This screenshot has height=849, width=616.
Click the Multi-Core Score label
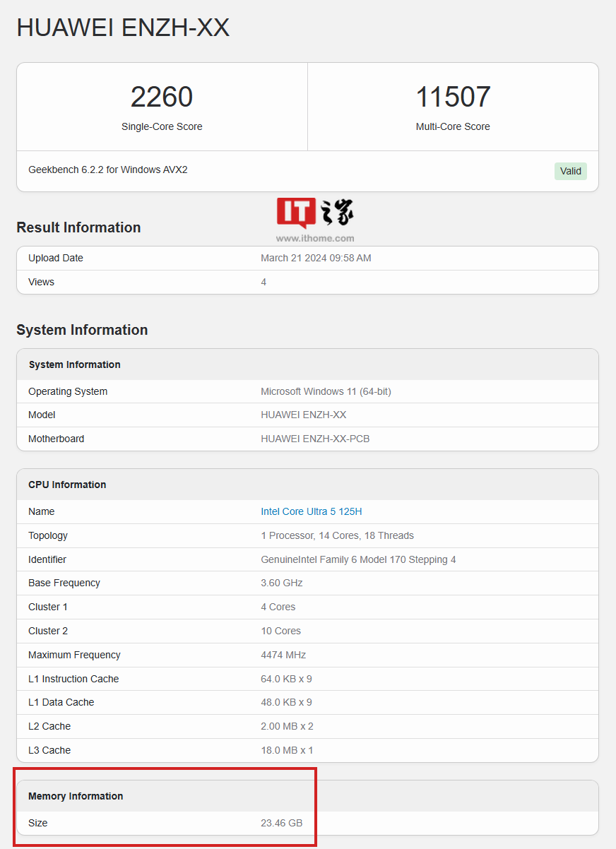tap(453, 126)
